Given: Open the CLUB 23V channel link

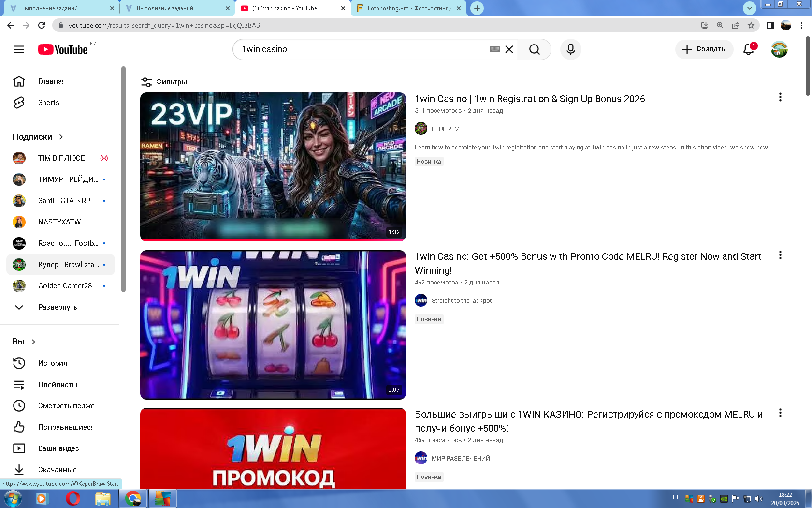Looking at the screenshot, I should 445,129.
